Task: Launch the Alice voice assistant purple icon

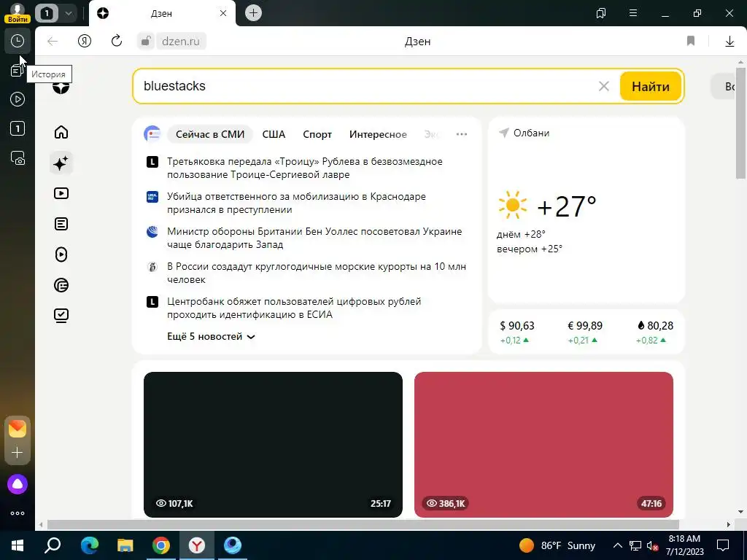Action: 18,484
